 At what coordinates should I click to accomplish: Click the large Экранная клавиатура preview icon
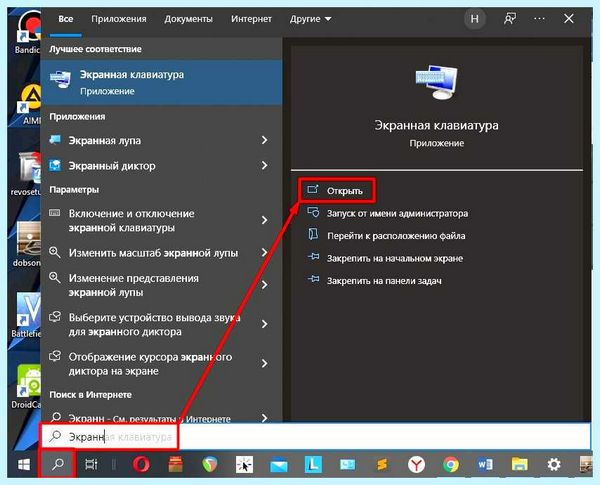(436, 82)
